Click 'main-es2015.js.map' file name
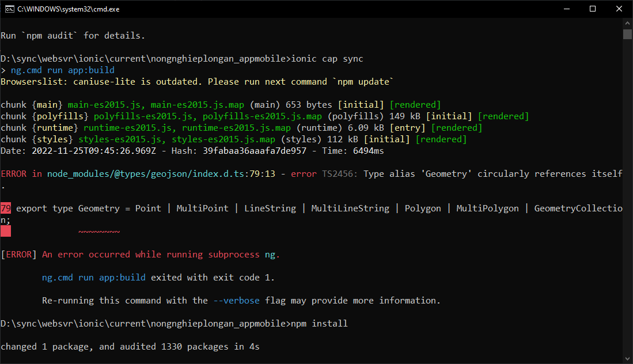This screenshot has height=364, width=633. tap(198, 104)
